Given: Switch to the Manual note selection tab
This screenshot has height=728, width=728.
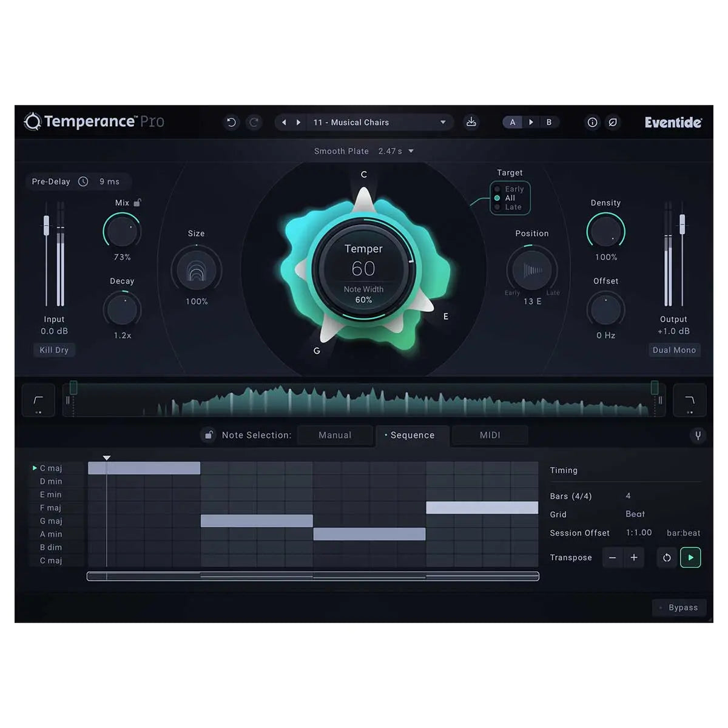Looking at the screenshot, I should click(335, 435).
